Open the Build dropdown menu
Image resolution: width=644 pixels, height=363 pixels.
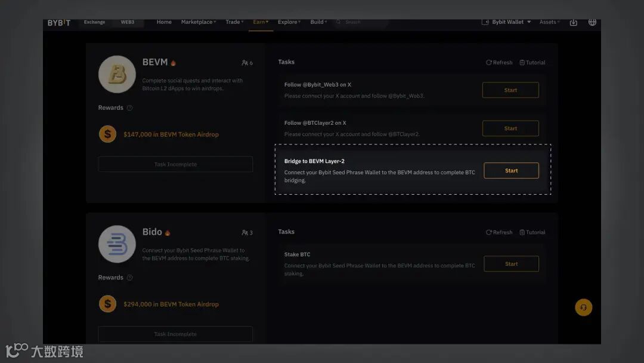click(x=318, y=22)
